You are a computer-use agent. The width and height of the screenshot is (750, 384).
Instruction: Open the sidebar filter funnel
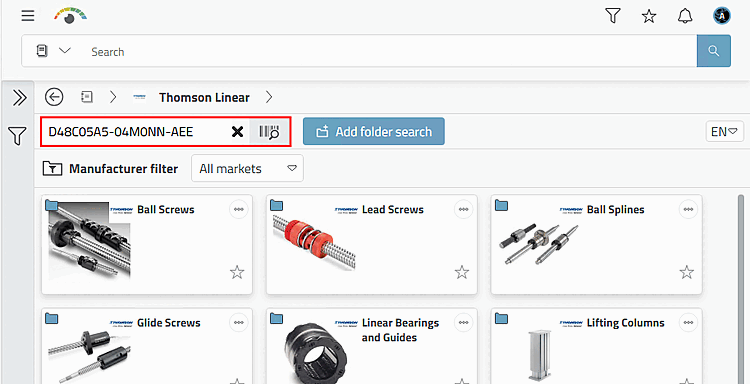pyautogui.click(x=17, y=136)
